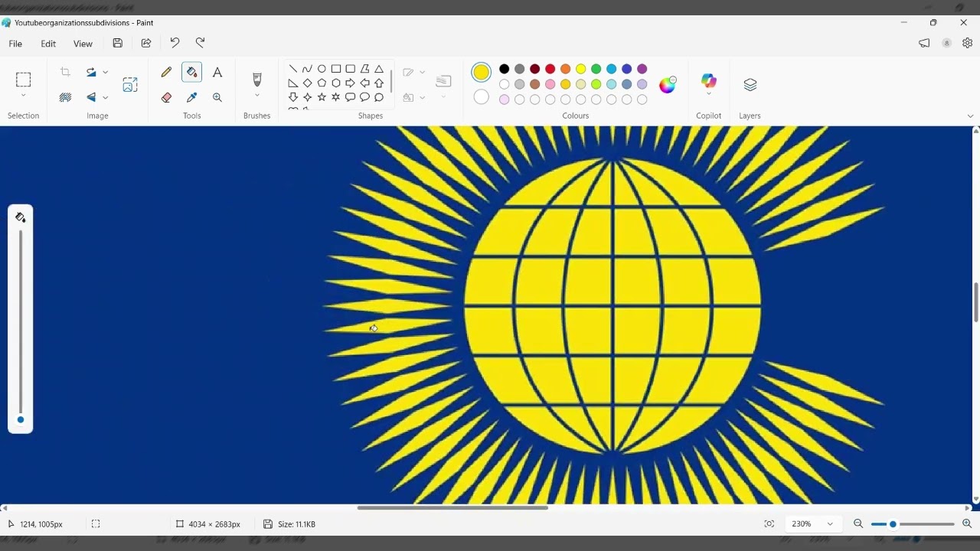
Task: Select the Magnifier tool
Action: pyautogui.click(x=217, y=98)
